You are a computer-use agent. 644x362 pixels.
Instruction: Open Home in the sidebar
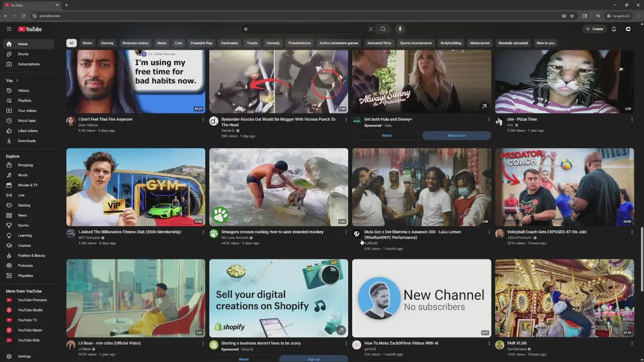click(28, 44)
